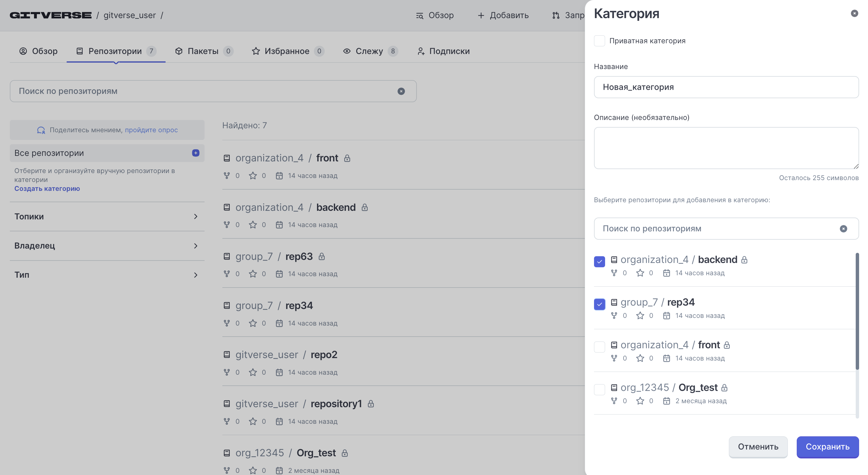Click the overview search icon in header
The height and width of the screenshot is (475, 868).
pos(420,15)
